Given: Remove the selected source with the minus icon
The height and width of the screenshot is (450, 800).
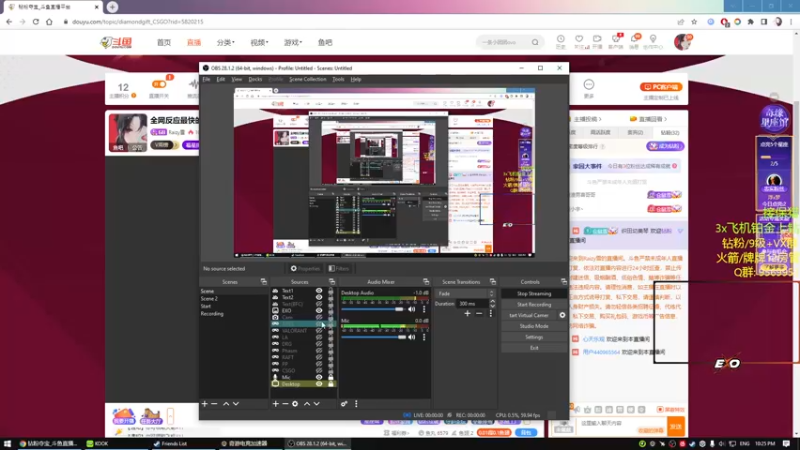Looking at the screenshot, I should [285, 404].
